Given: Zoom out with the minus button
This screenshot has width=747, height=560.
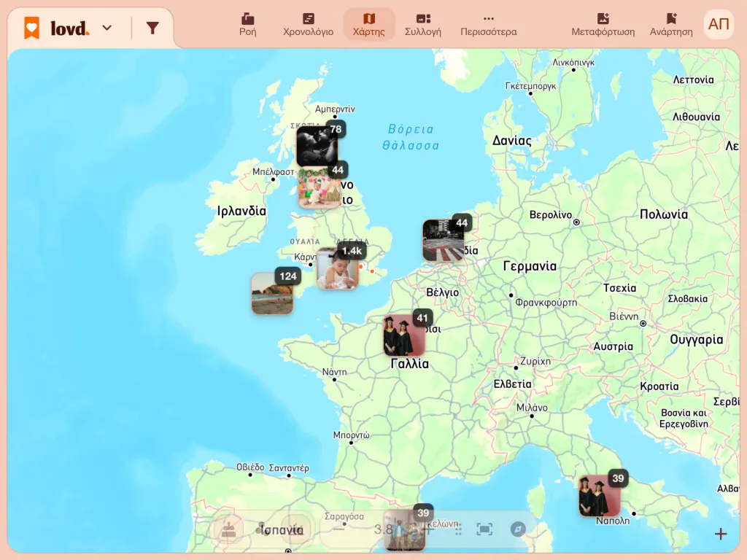Looking at the screenshot, I should point(338,529).
